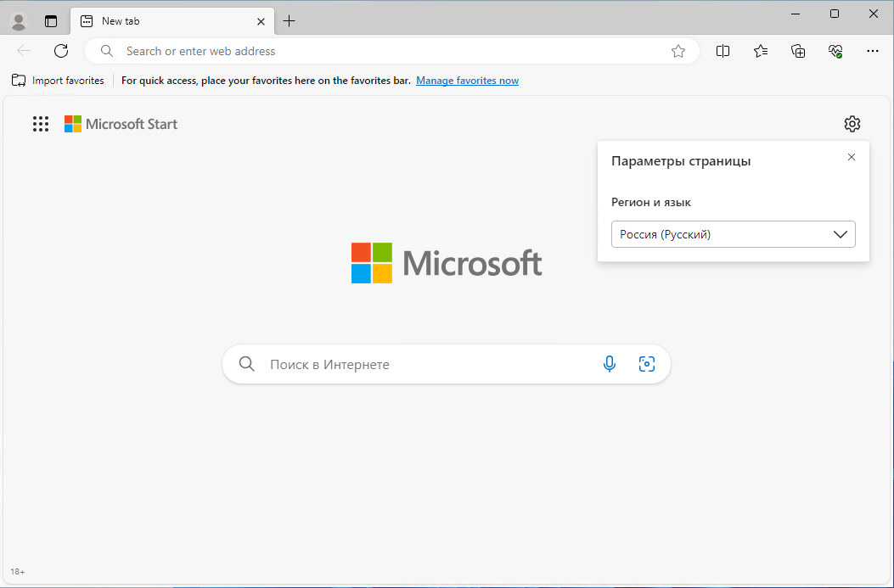Close the Параметры страницы panel
Viewport: 894px width, 588px height.
tap(852, 157)
